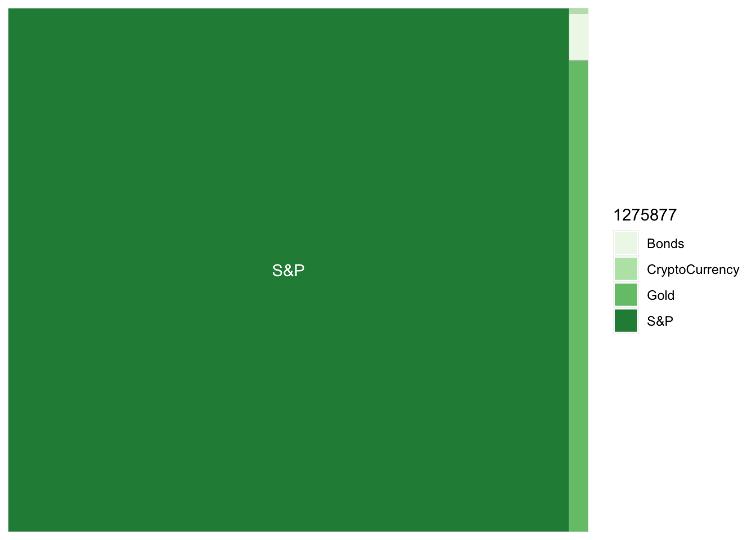The image size is (756, 540).
Task: Select the Bonds text in the legend
Action: (665, 244)
